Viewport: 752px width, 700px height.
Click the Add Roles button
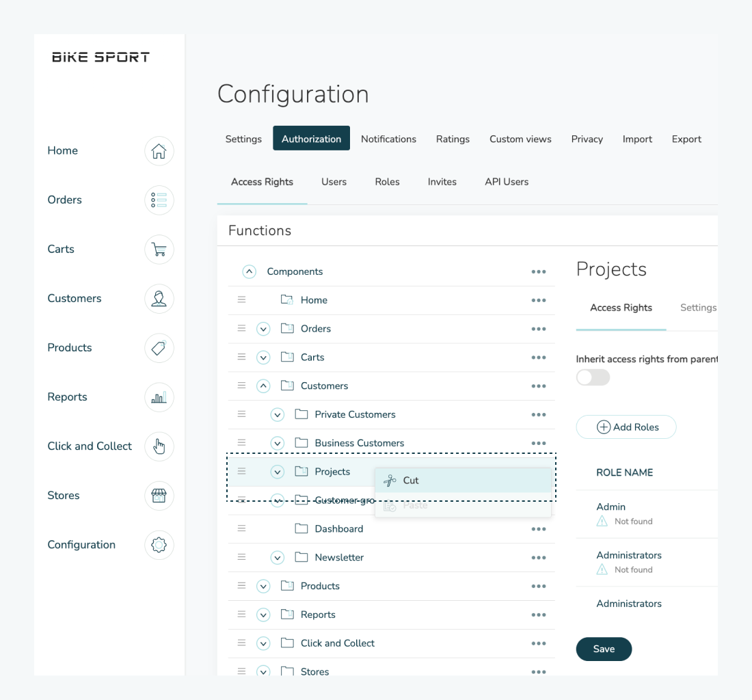tap(626, 427)
